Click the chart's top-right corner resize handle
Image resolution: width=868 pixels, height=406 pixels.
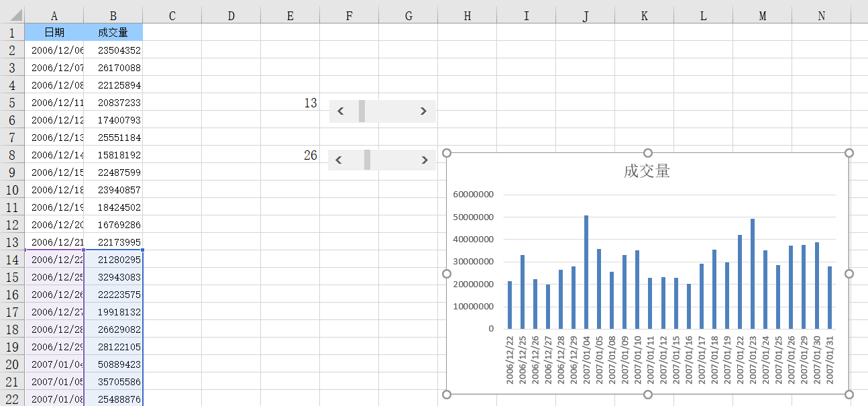[x=849, y=153]
